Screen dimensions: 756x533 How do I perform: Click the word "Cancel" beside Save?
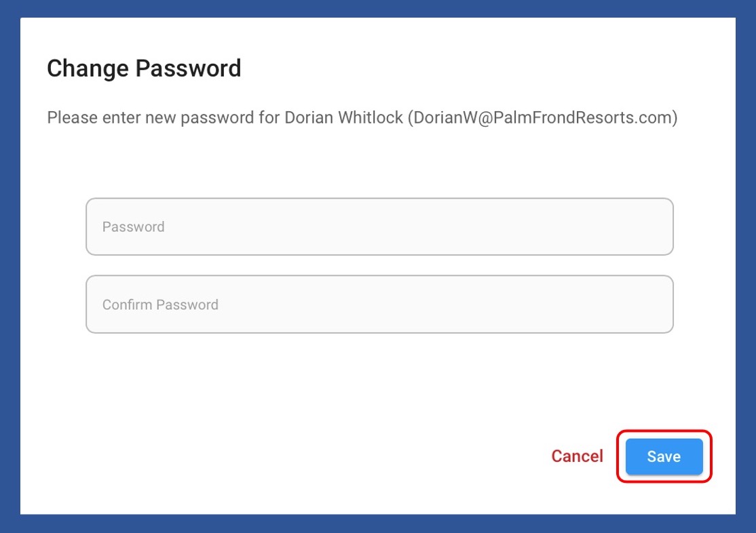pos(577,456)
